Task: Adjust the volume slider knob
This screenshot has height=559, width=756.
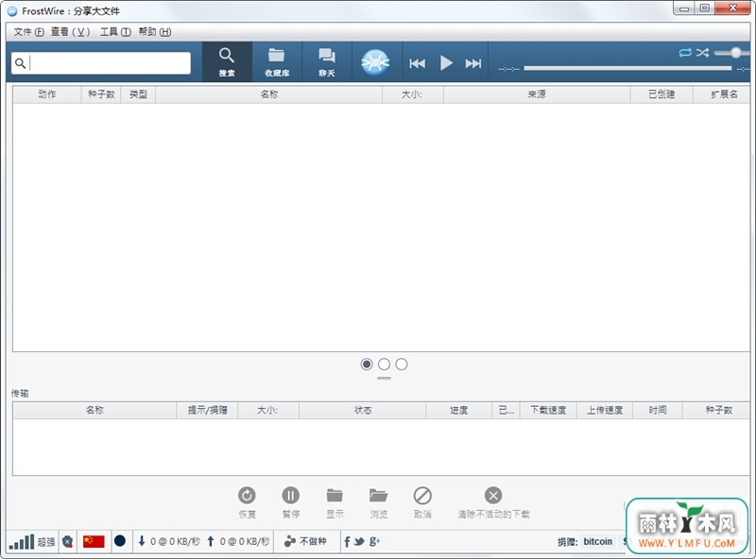Action: (736, 52)
